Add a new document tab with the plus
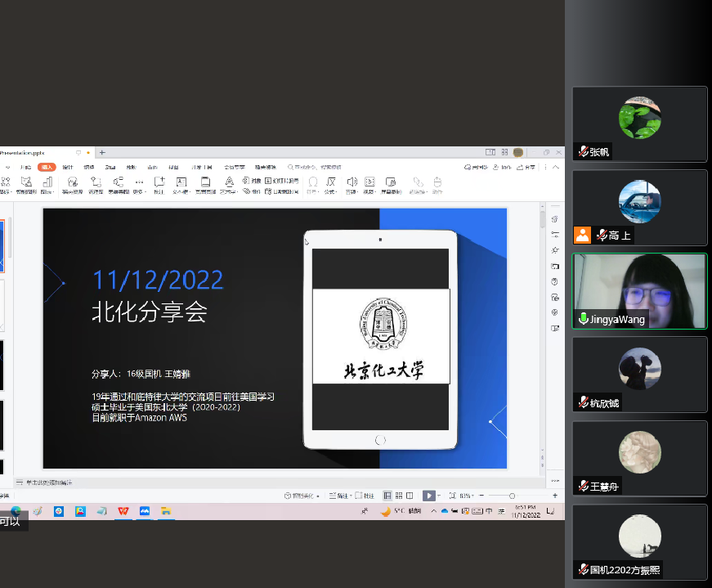This screenshot has height=588, width=712. [102, 153]
